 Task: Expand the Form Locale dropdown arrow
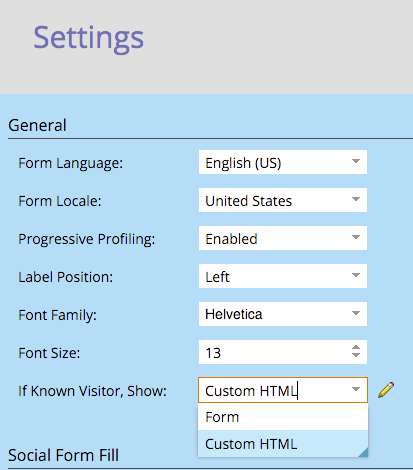click(x=356, y=200)
